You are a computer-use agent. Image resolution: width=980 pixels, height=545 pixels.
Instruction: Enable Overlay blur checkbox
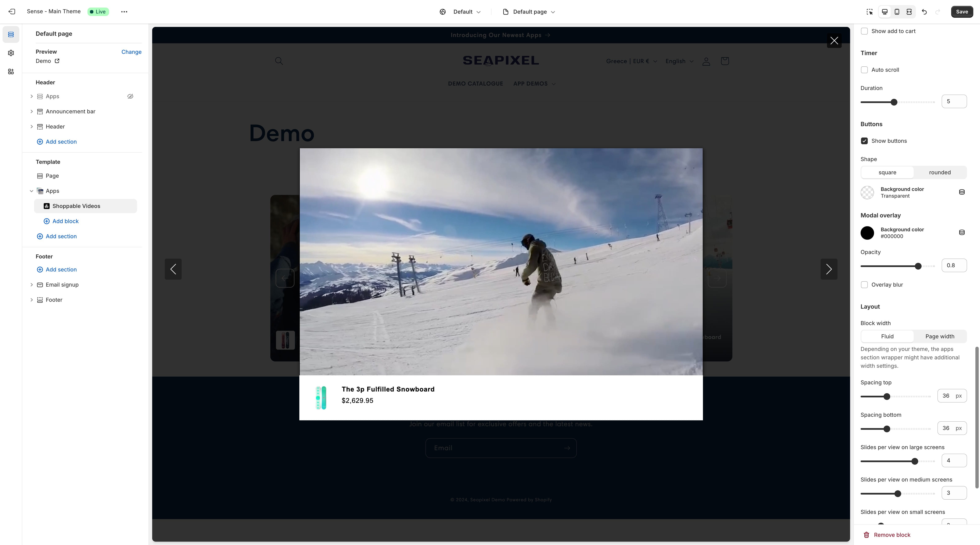[x=864, y=285]
